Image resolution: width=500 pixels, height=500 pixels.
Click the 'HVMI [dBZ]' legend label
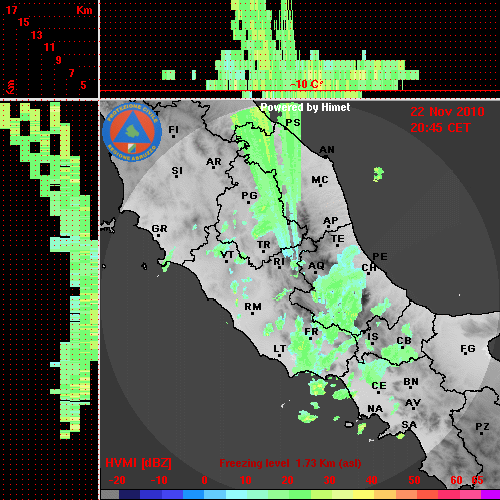tap(138, 463)
